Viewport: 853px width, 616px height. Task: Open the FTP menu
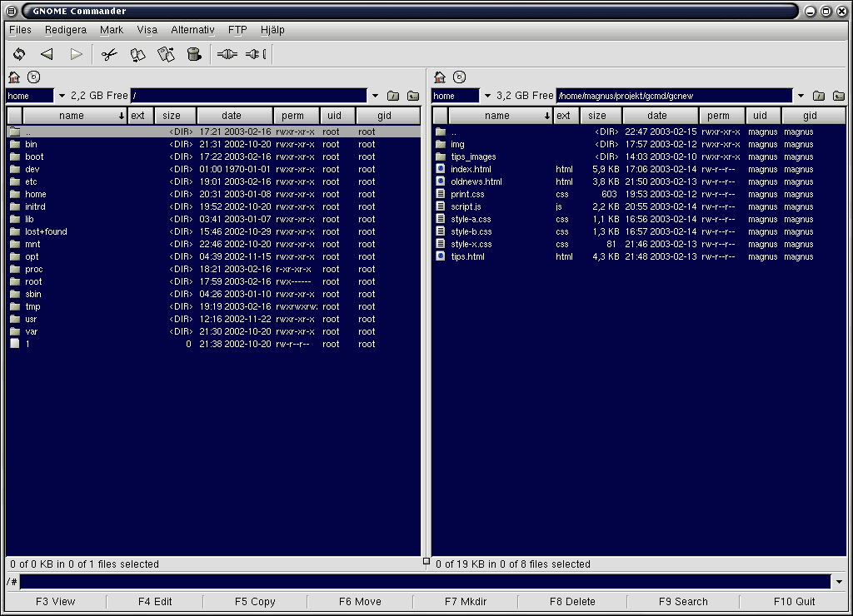237,30
